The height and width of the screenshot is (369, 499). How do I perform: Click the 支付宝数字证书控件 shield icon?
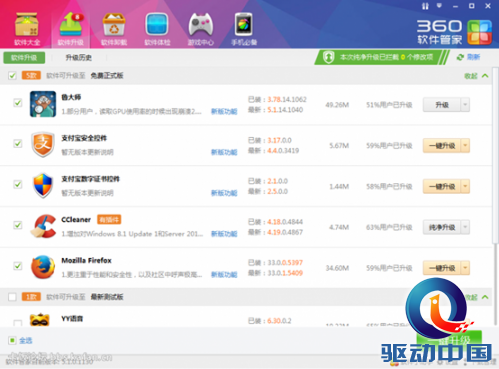tap(43, 185)
